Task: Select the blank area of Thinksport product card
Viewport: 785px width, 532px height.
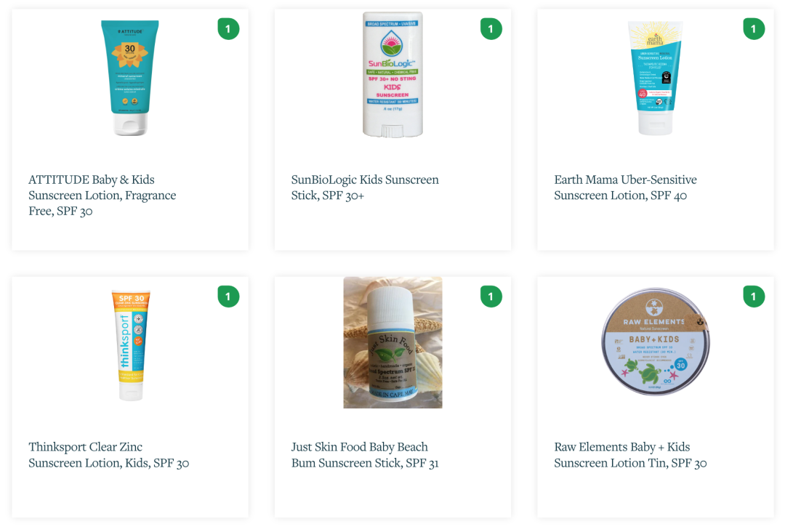Action: coord(130,496)
